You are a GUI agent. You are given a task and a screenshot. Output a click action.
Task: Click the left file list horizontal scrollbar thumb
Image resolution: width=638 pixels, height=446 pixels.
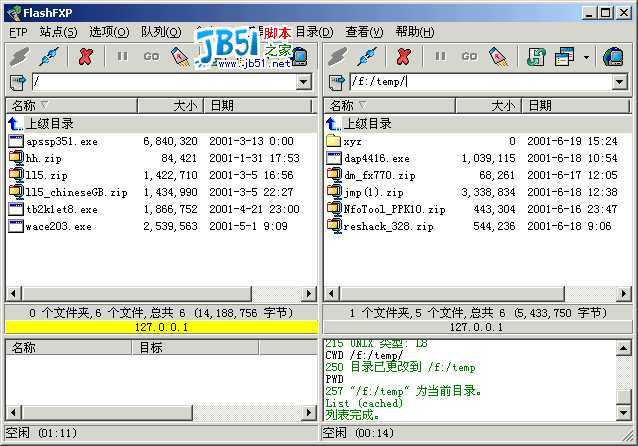pos(137,293)
